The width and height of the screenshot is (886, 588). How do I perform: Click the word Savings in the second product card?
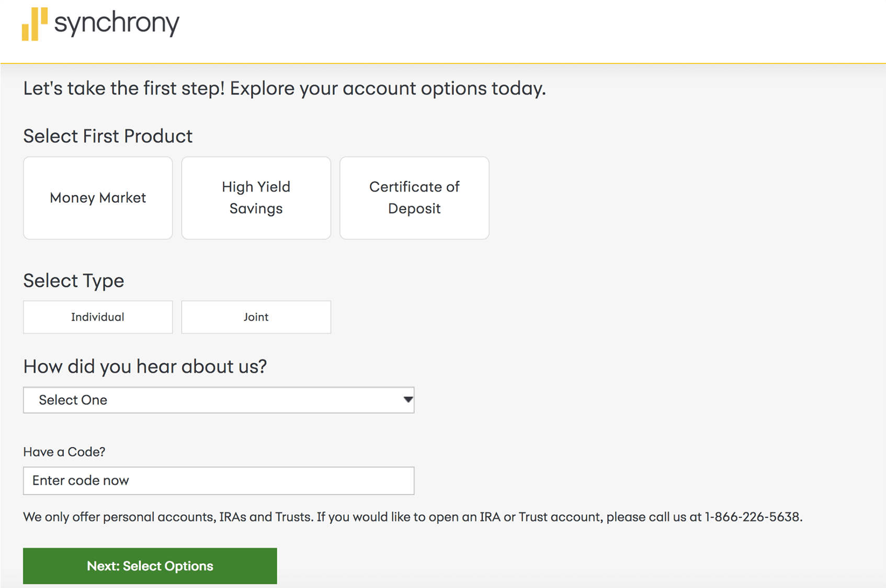click(256, 209)
